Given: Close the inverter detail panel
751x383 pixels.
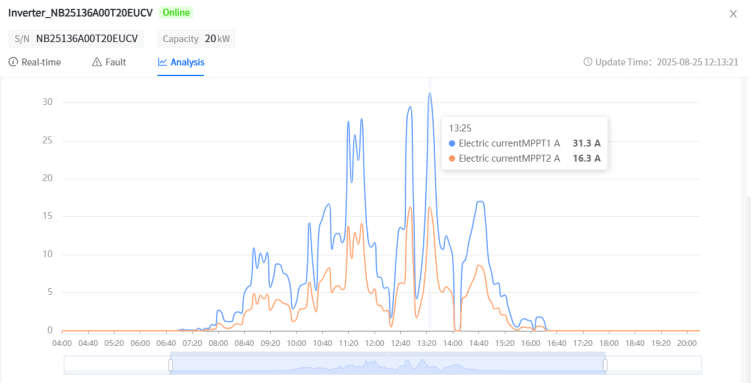Looking at the screenshot, I should point(733,14).
